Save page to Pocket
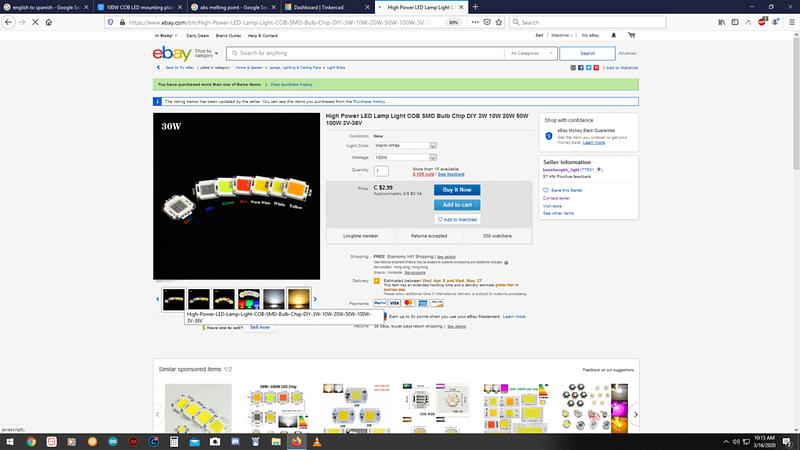 (487, 22)
